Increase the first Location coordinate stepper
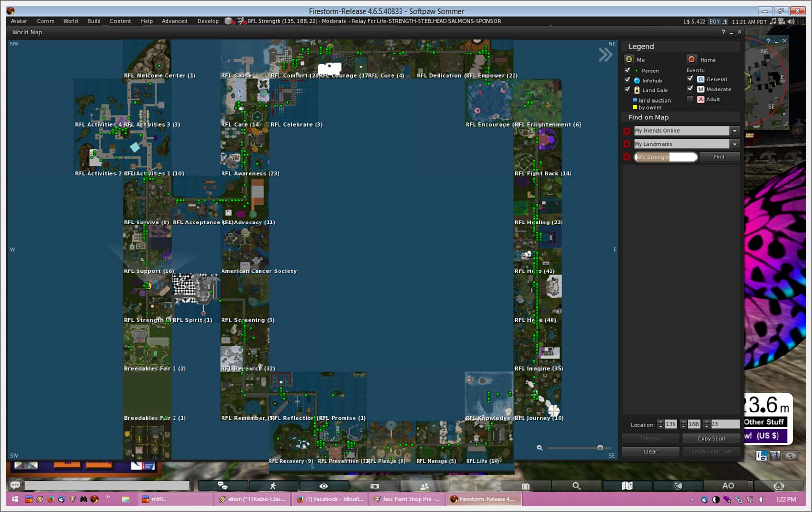812x512 pixels. tap(661, 422)
